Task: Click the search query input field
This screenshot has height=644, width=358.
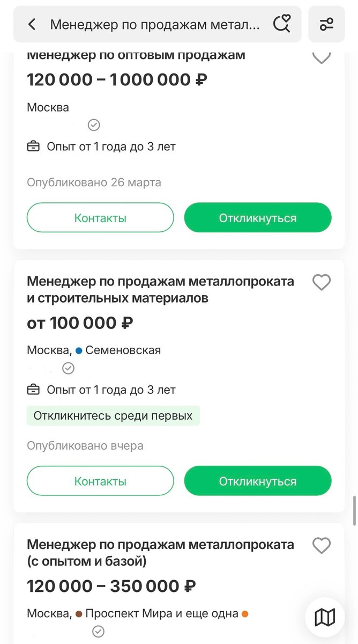Action: 155,24
